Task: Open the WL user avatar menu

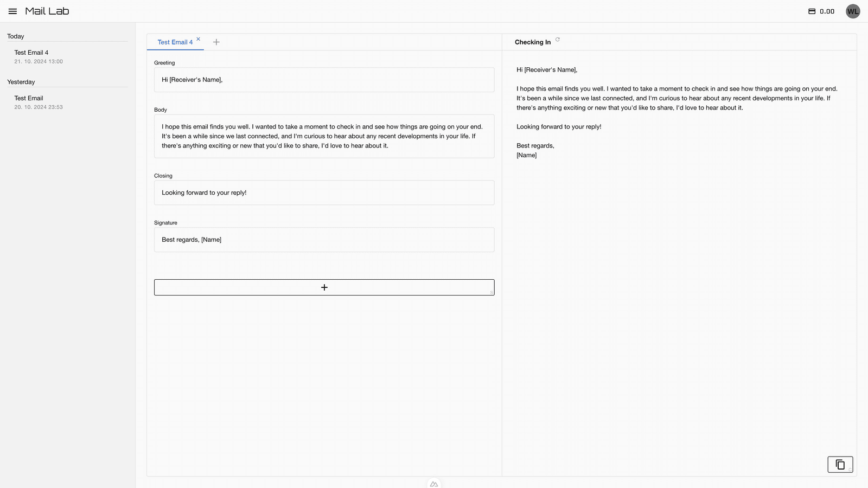Action: [x=852, y=11]
